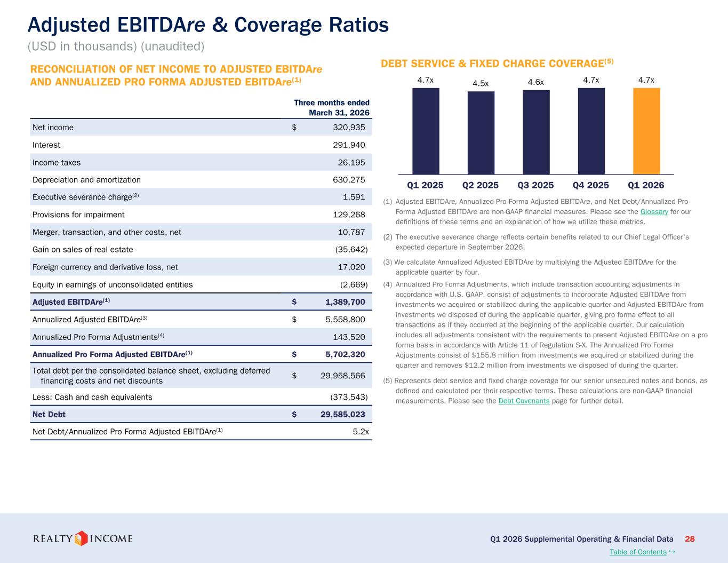Image resolution: width=728 pixels, height=563 pixels.
Task: Click the Net income value 320,935
Action: coord(345,128)
